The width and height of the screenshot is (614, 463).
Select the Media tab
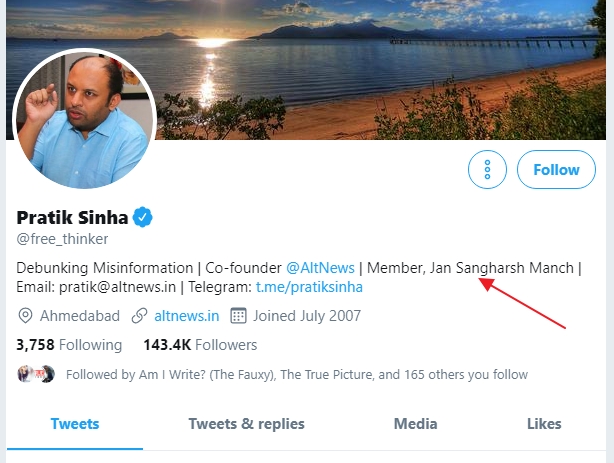coord(415,424)
